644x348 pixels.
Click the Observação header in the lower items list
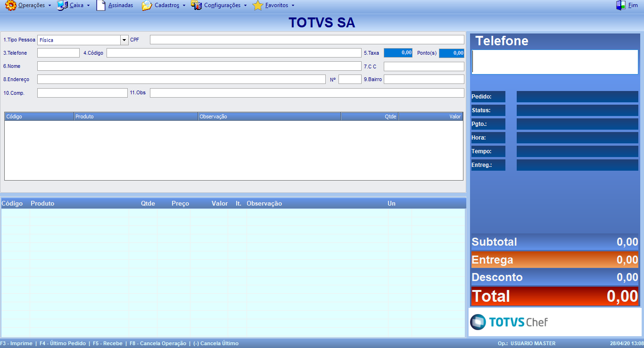click(x=264, y=203)
